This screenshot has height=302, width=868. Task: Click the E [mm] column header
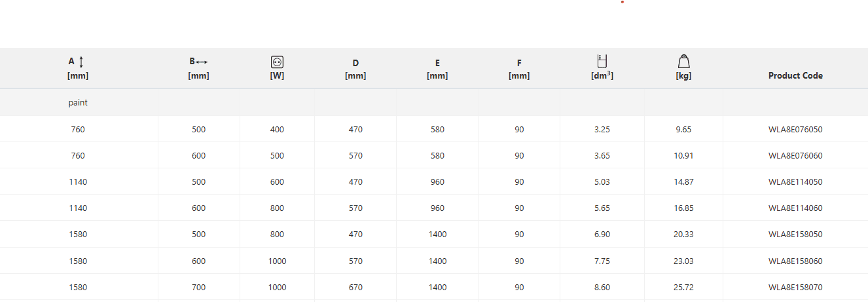tap(437, 69)
